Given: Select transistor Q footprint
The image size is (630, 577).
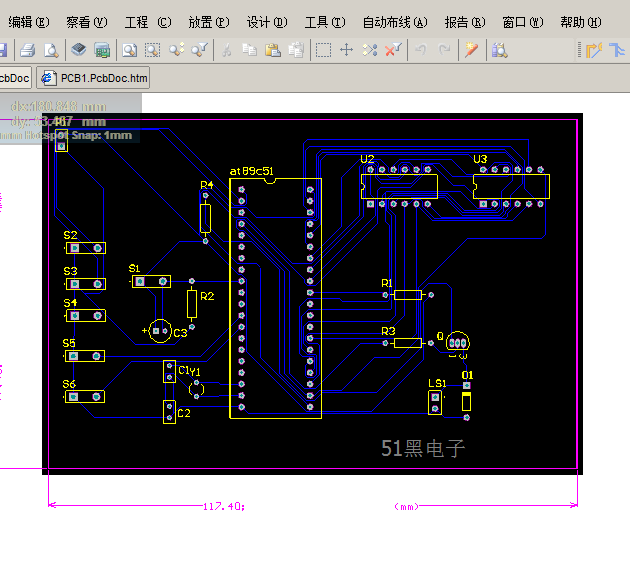Looking at the screenshot, I should 458,343.
